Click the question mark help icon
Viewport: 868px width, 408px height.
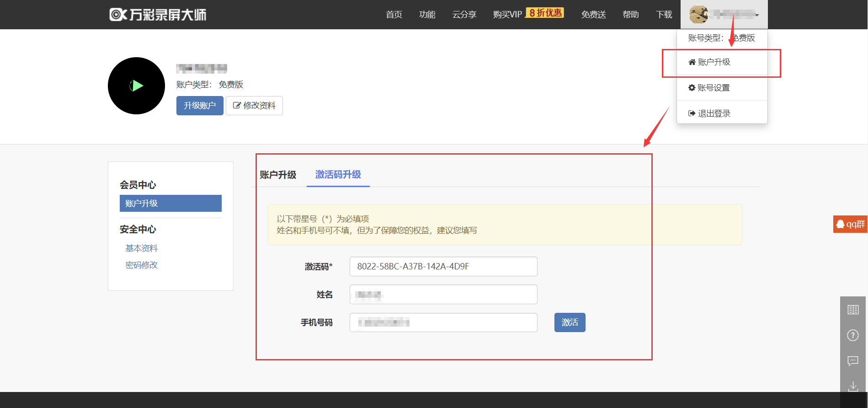pyautogui.click(x=853, y=335)
